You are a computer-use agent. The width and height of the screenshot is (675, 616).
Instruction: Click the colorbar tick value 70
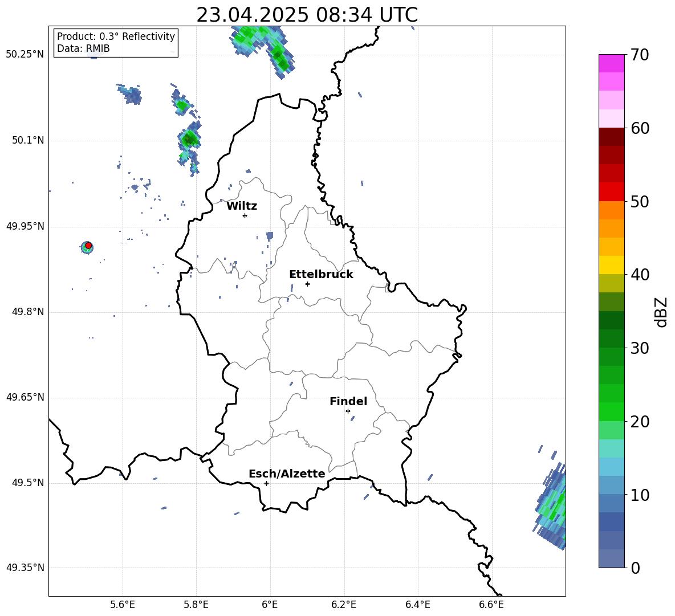coord(639,55)
